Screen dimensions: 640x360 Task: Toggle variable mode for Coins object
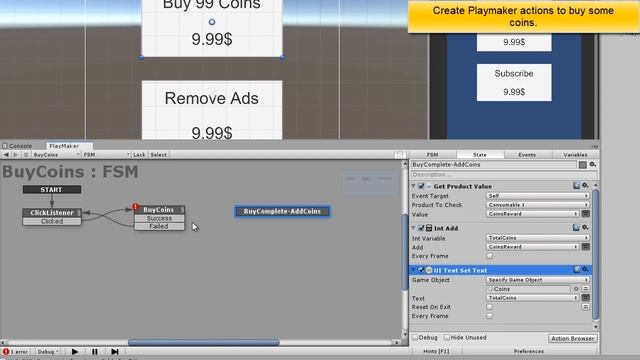coord(585,289)
